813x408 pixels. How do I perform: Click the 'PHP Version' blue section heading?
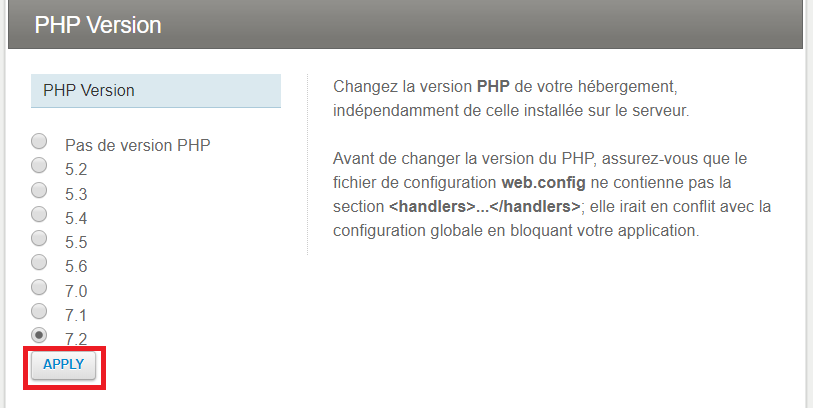pos(89,90)
